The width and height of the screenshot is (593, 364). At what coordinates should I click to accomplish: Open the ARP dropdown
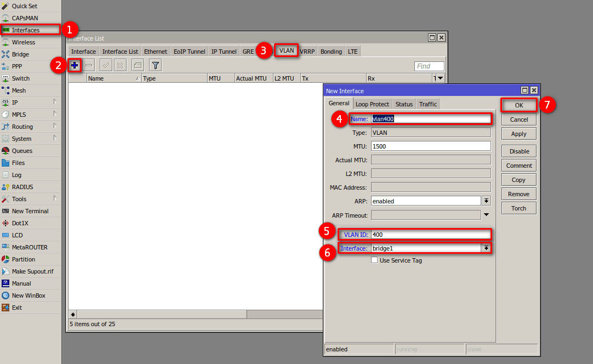click(486, 201)
